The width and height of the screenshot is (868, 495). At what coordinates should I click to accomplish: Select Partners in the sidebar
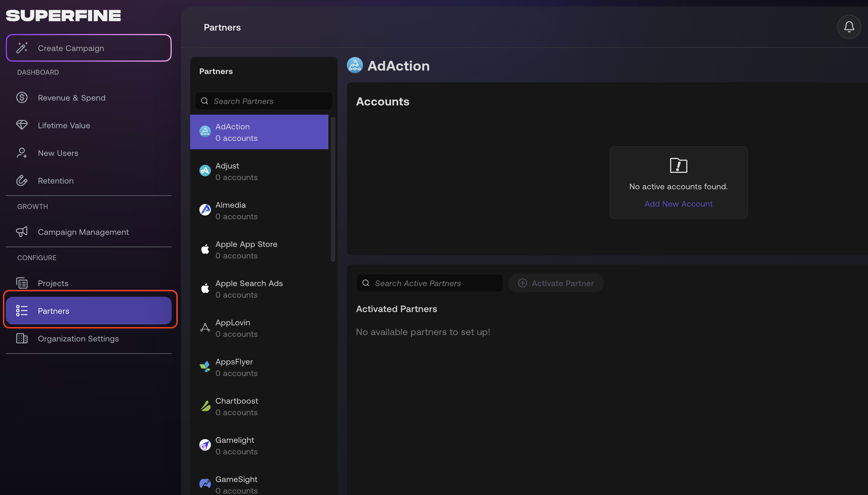point(89,311)
